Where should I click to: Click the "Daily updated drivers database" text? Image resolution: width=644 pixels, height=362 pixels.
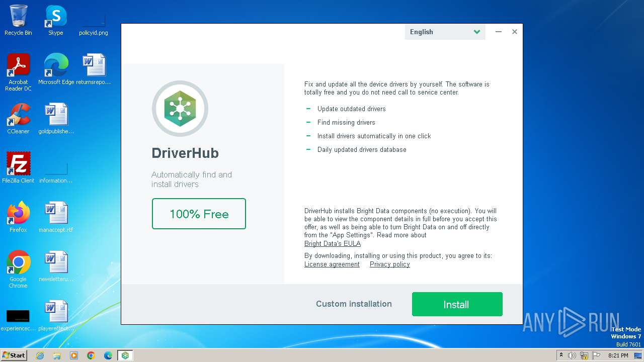(362, 149)
